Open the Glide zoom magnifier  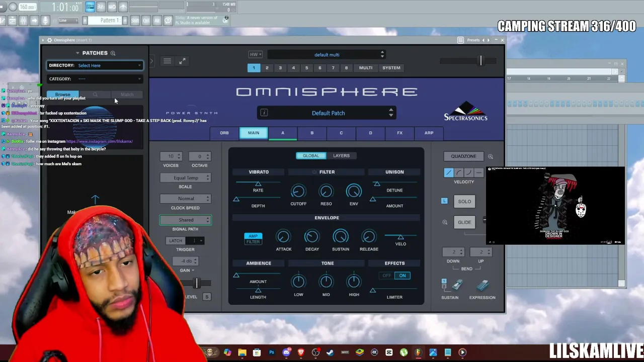click(x=445, y=222)
